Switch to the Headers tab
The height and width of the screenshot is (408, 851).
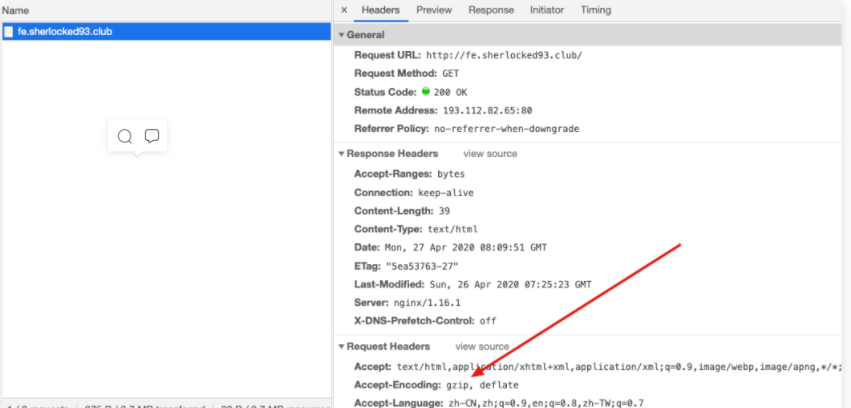coord(380,10)
